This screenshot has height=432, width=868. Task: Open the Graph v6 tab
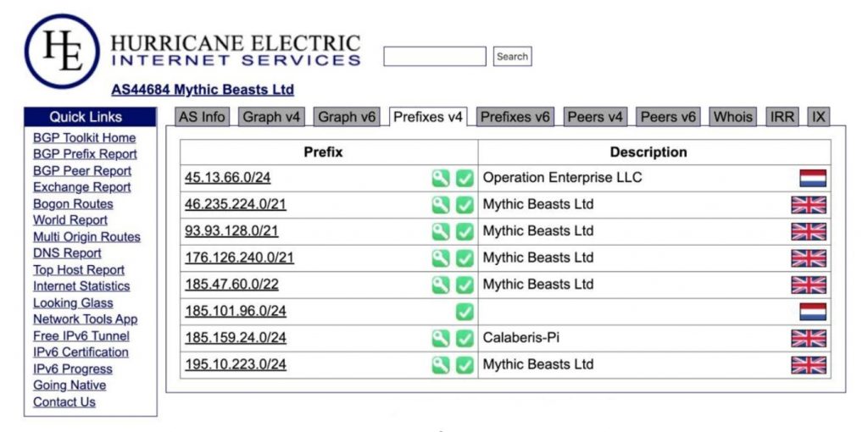[x=347, y=117]
